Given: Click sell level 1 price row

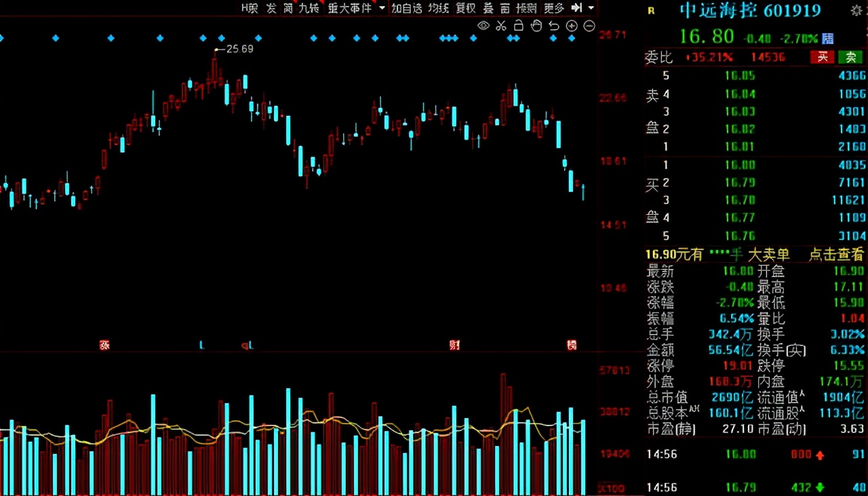Looking at the screenshot, I should (x=755, y=146).
